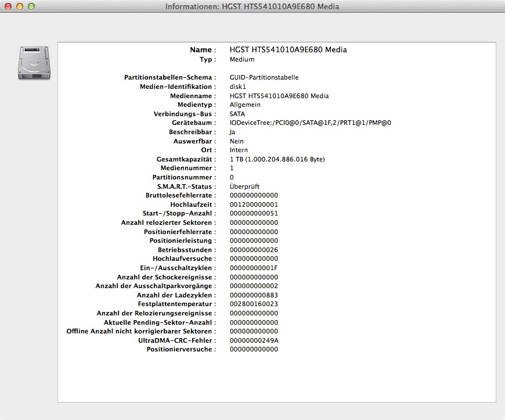Select the Gerätebaum label
The height and width of the screenshot is (420, 505).
pyautogui.click(x=193, y=123)
